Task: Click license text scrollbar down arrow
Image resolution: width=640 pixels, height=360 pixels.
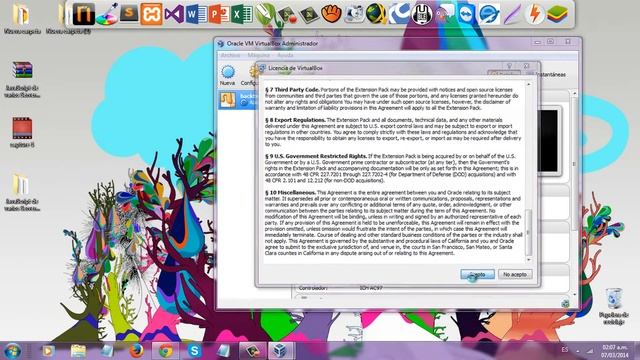Action: coord(529,259)
